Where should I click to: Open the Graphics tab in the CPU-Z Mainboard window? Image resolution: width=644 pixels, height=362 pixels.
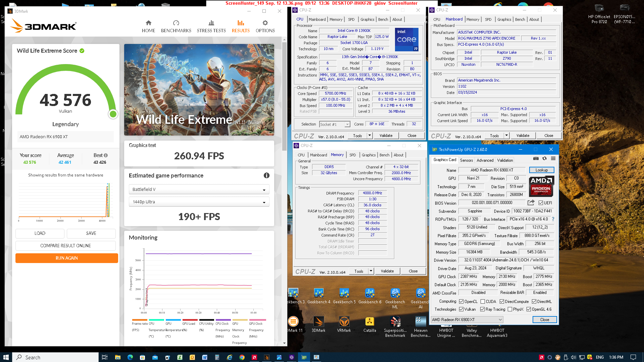[x=504, y=19]
